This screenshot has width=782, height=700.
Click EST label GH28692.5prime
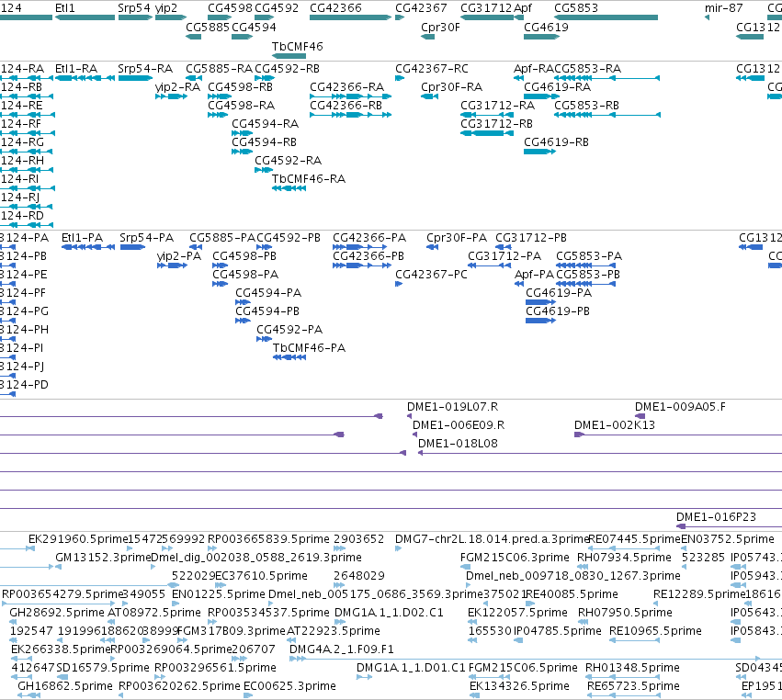[57, 612]
